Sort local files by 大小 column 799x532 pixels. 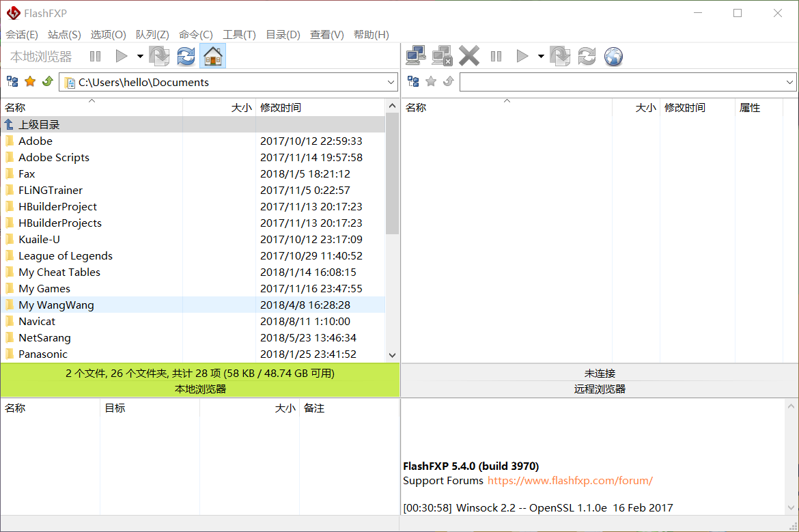220,107
